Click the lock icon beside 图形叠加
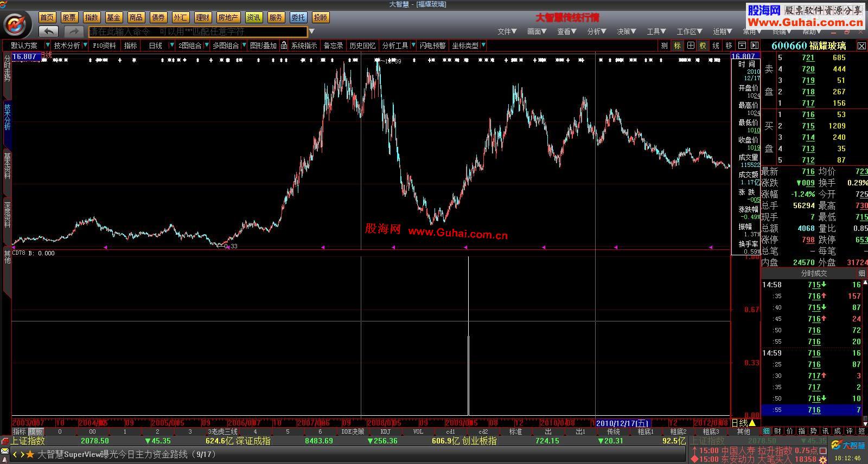This screenshot has width=868, height=464. coord(284,46)
